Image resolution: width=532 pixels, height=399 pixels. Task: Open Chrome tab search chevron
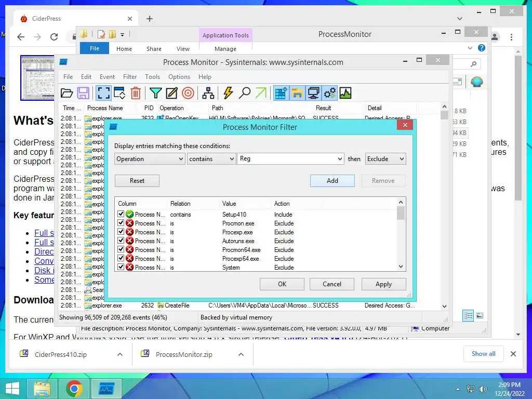click(x=459, y=19)
